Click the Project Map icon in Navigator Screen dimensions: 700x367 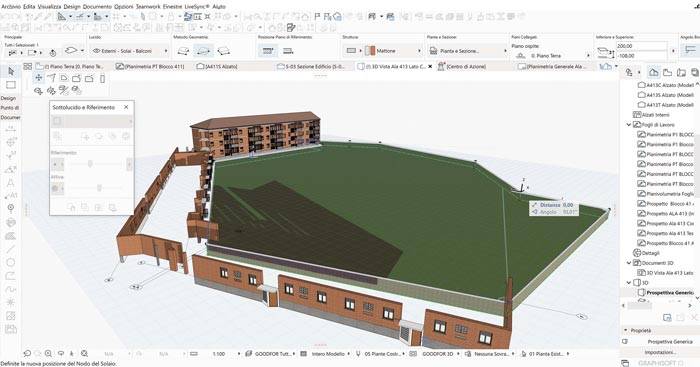(654, 72)
